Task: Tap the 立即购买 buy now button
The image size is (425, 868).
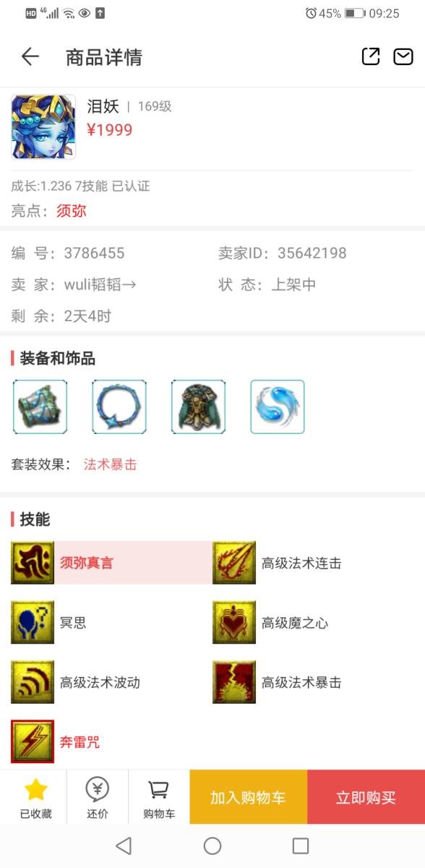Action: [x=366, y=797]
